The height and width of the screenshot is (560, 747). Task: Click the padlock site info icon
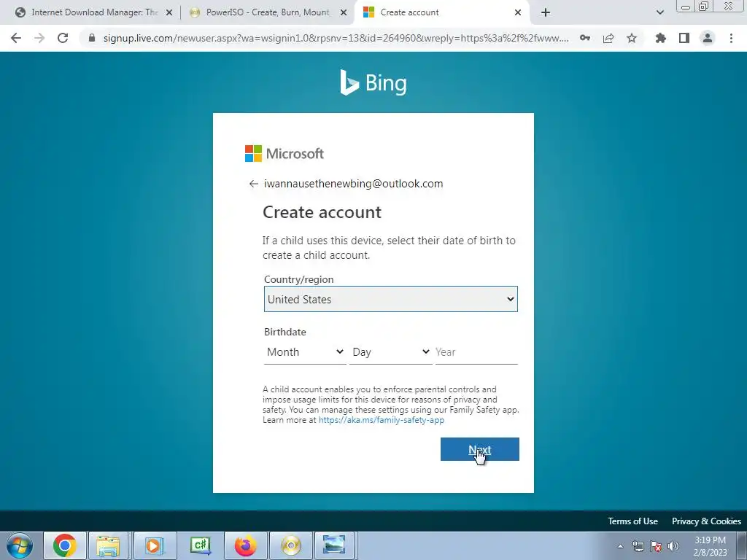click(92, 38)
